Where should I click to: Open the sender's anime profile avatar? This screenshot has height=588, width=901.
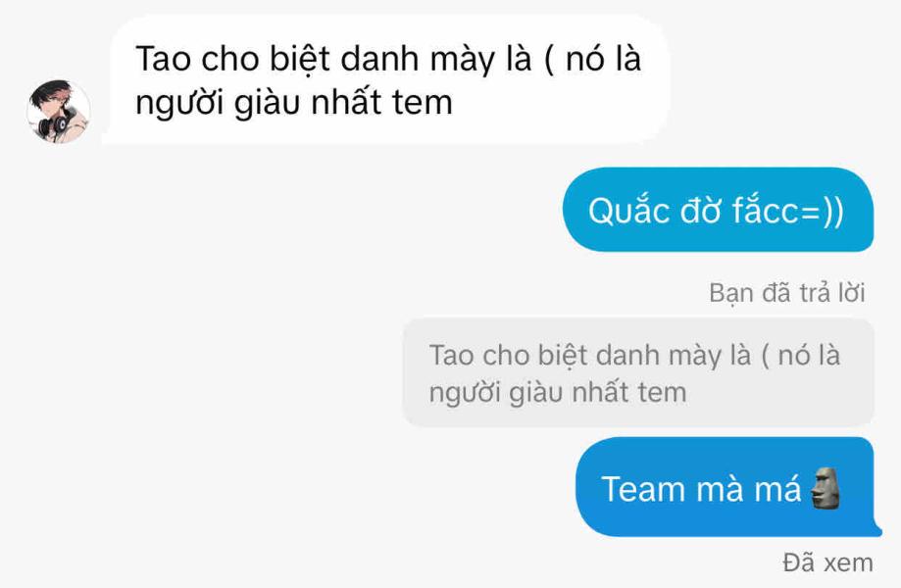[59, 112]
